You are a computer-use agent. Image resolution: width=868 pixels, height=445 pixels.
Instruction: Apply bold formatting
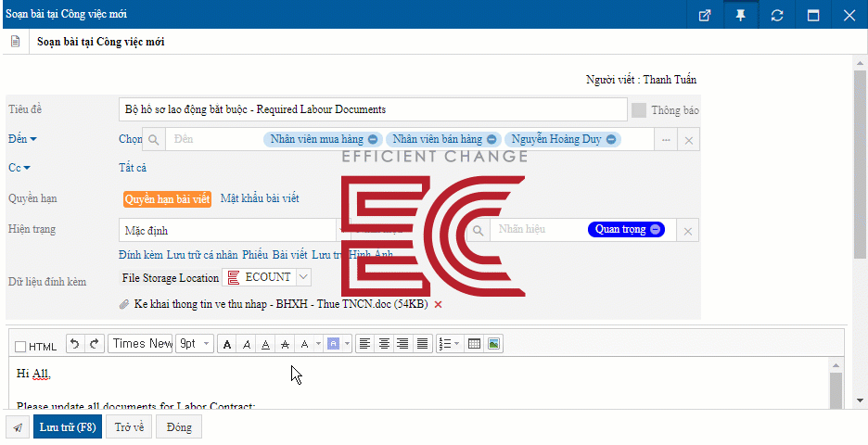227,344
